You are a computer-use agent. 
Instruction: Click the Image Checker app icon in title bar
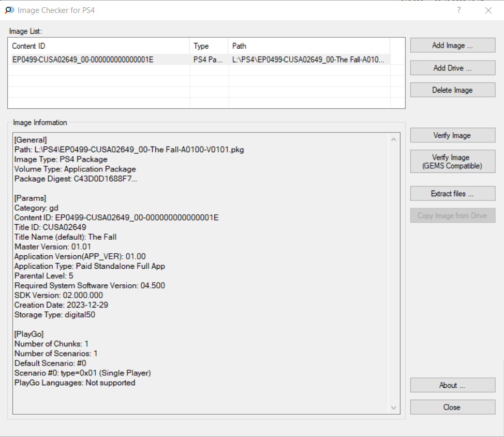[9, 10]
